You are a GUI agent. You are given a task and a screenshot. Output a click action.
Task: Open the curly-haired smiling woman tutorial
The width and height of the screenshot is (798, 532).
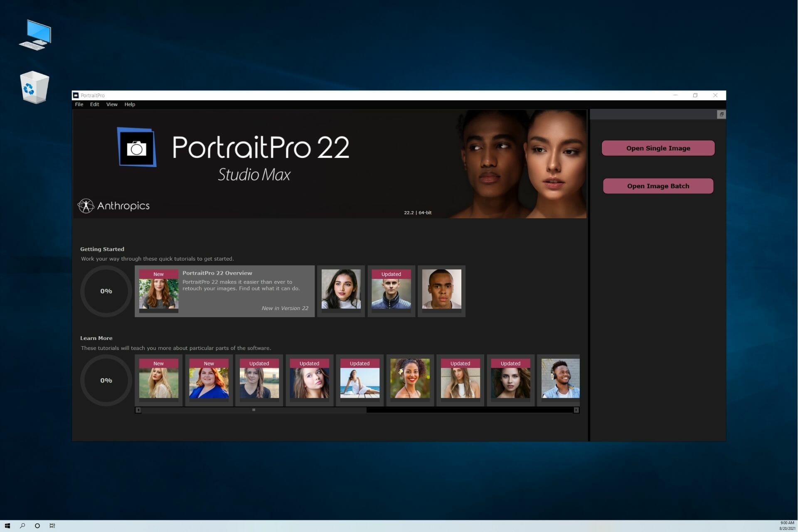point(410,380)
